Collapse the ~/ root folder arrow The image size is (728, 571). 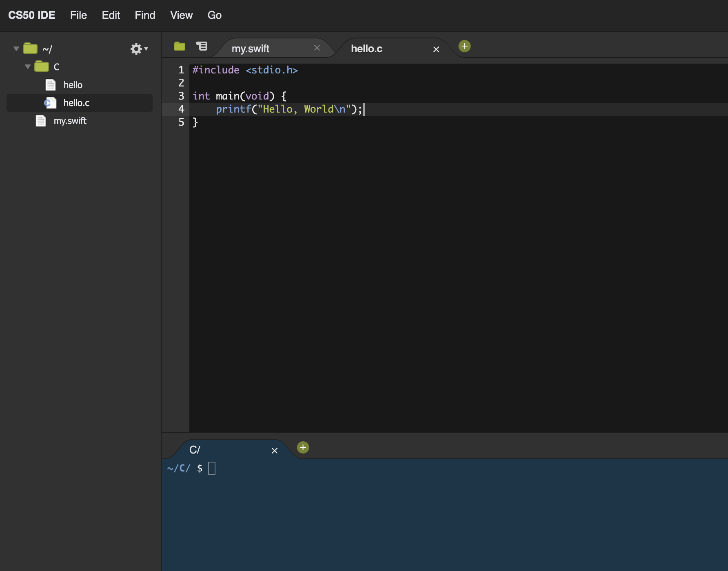(16, 49)
